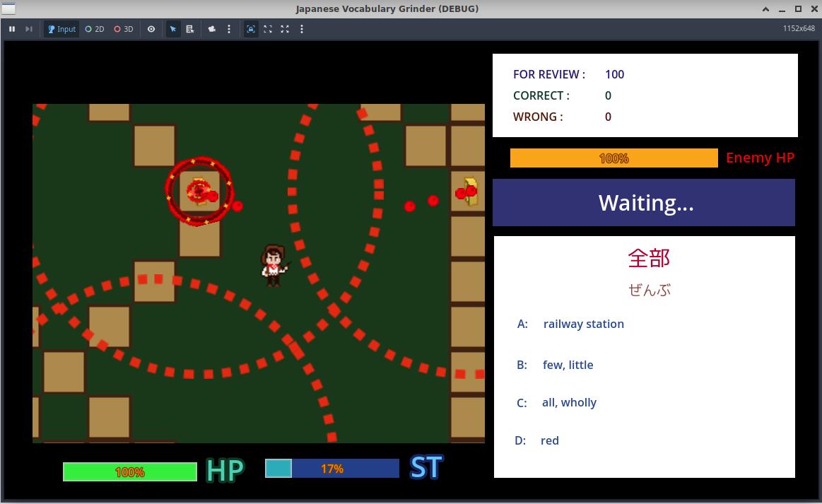Select the Input mode button
This screenshot has height=504, width=822.
coord(61,30)
